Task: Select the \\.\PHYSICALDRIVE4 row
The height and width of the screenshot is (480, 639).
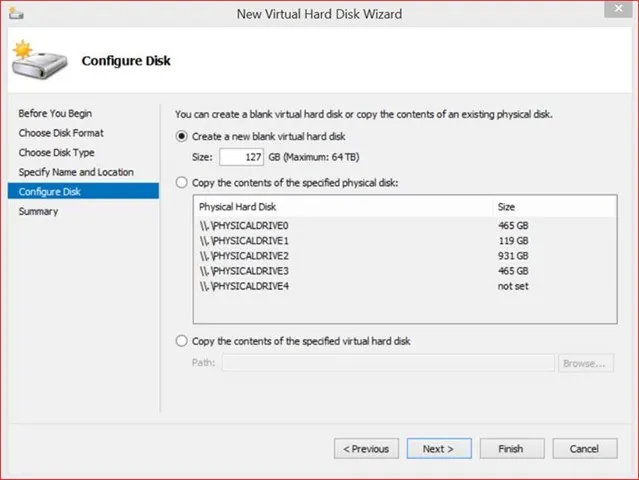Action: 405,286
